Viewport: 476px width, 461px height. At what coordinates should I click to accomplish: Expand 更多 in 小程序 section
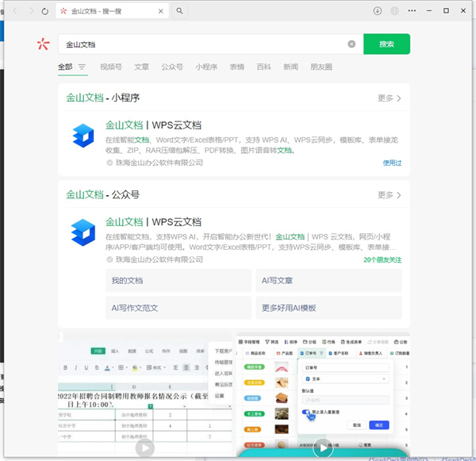(390, 98)
